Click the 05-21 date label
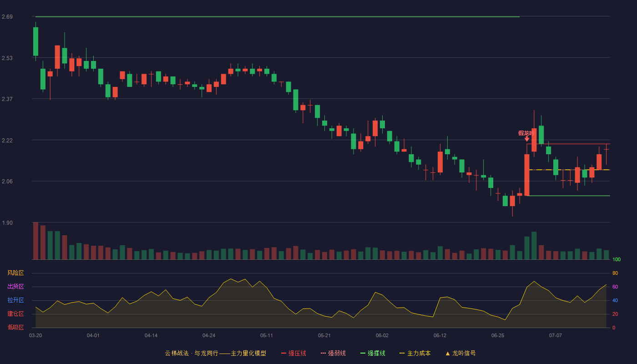 click(324, 335)
